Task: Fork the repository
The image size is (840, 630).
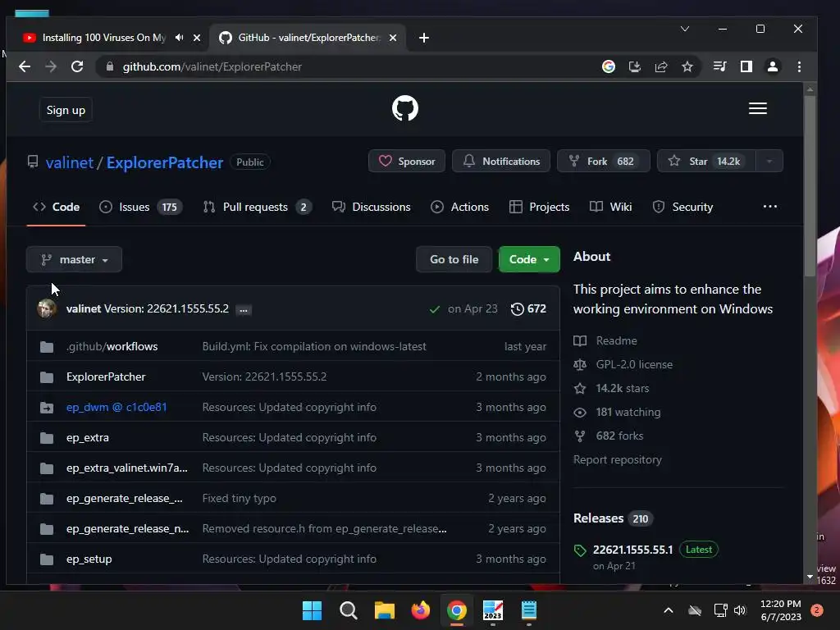Action: click(603, 162)
